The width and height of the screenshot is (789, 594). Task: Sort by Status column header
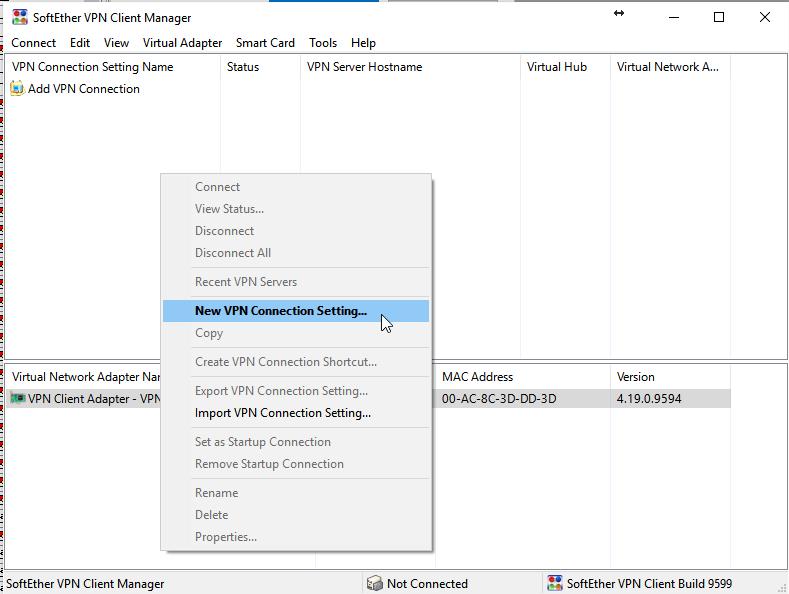(x=261, y=67)
